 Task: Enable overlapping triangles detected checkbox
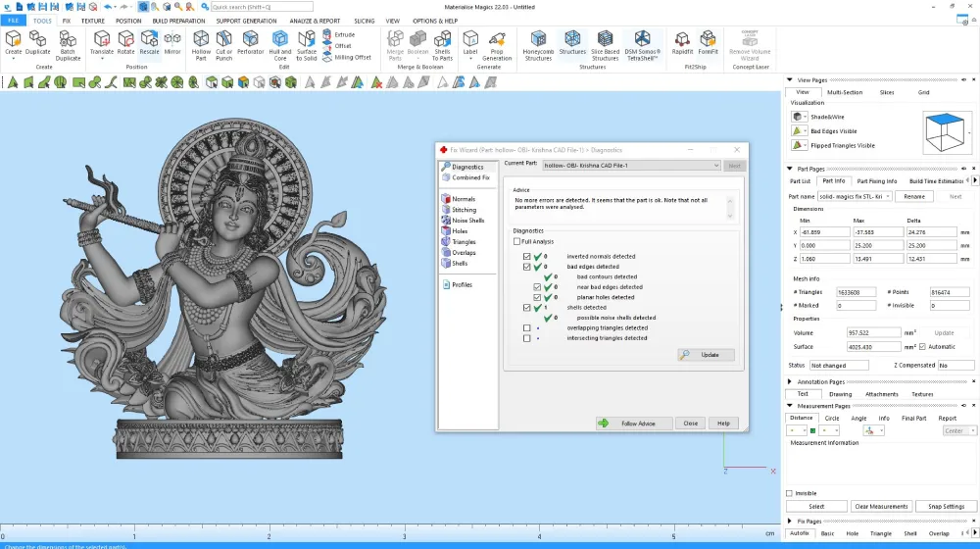click(527, 328)
